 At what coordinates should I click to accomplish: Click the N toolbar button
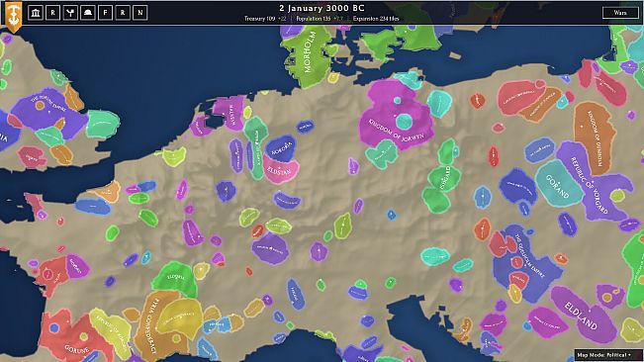click(x=140, y=13)
